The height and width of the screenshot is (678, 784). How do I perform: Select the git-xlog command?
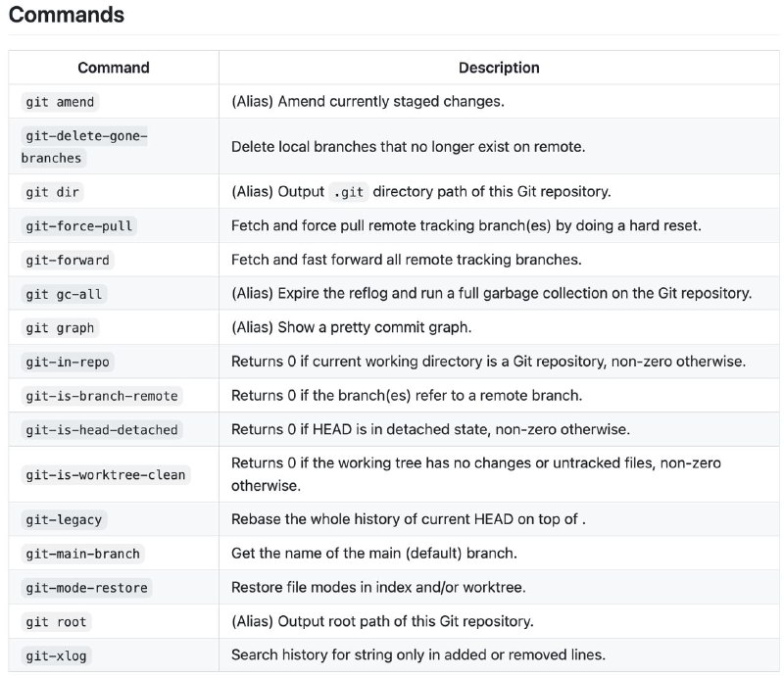click(x=57, y=656)
